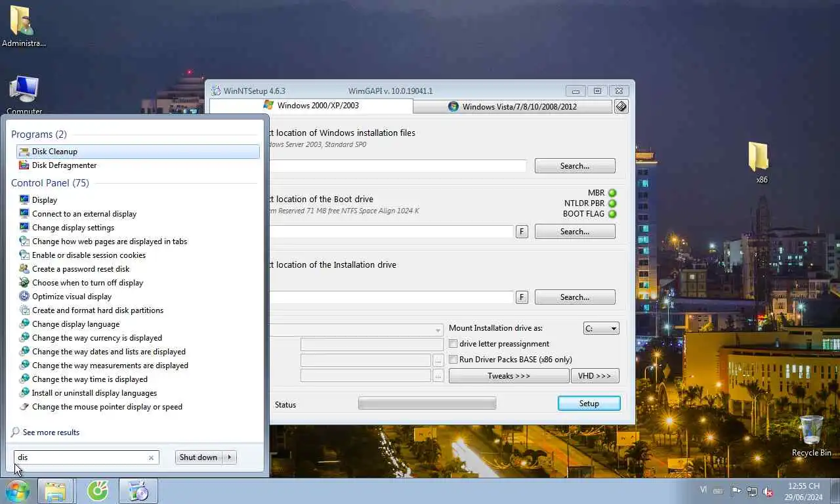Click the F button beside Boot drive
The image size is (840, 504).
(522, 232)
